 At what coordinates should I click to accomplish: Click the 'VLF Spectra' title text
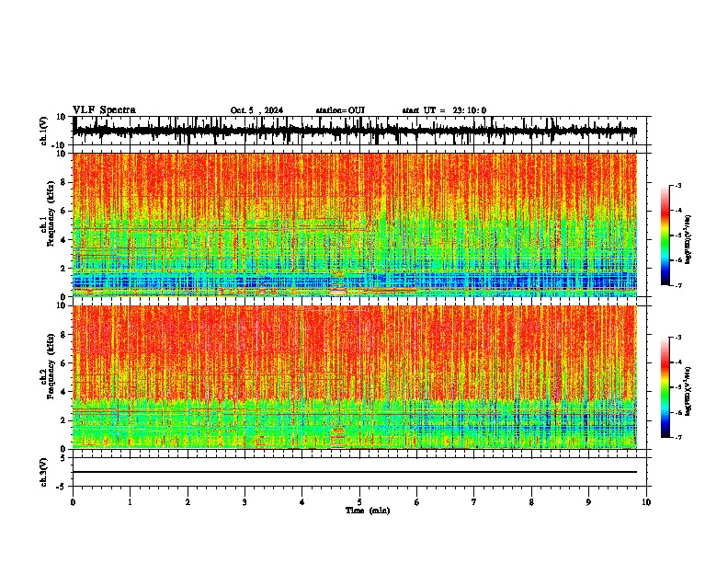(x=104, y=110)
